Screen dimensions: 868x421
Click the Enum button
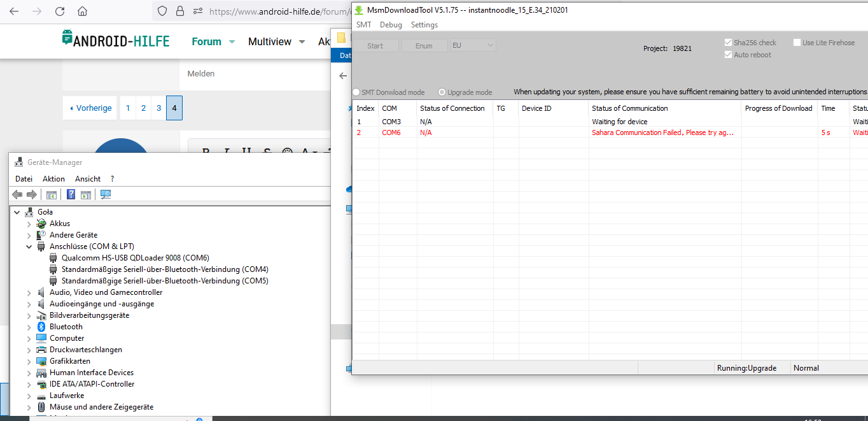(x=424, y=46)
